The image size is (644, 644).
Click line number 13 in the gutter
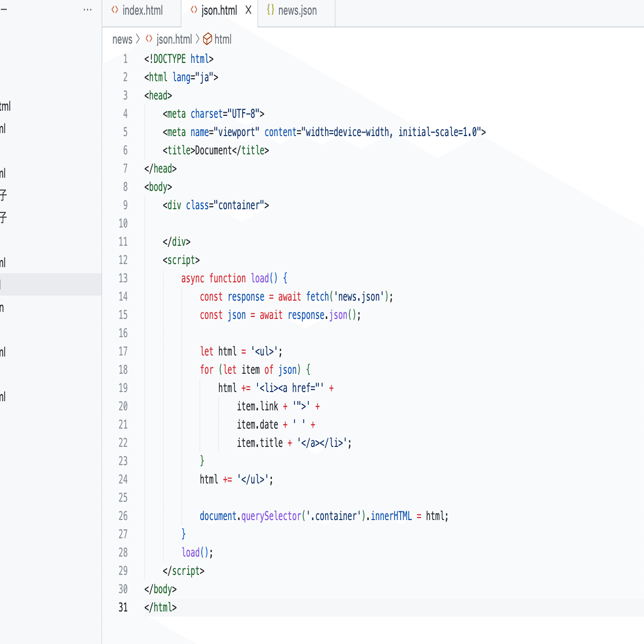[123, 278]
